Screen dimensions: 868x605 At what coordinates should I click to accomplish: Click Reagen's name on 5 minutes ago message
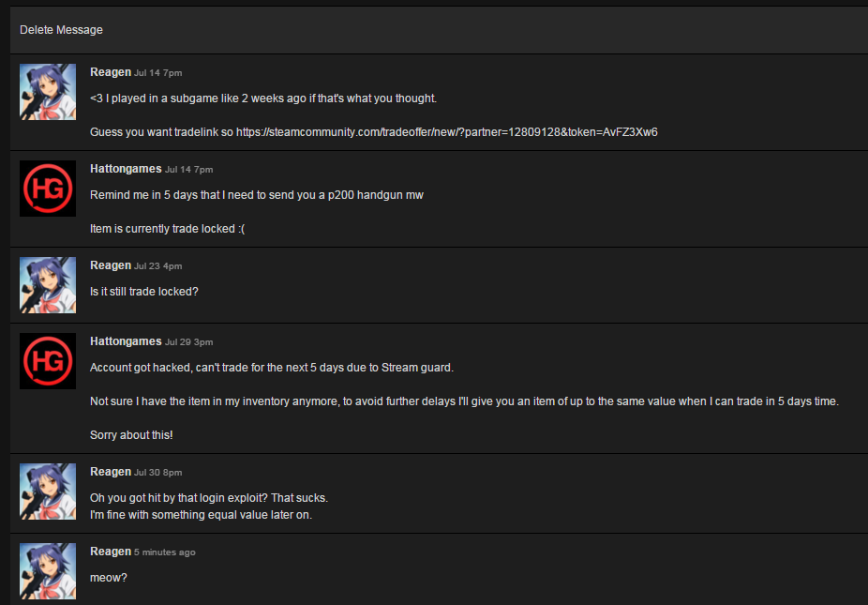(111, 552)
